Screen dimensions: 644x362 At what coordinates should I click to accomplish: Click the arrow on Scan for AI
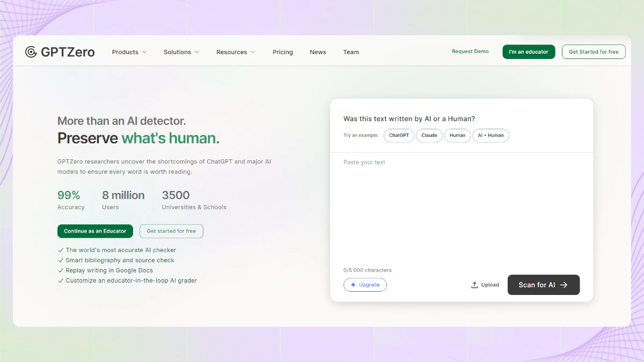point(564,285)
